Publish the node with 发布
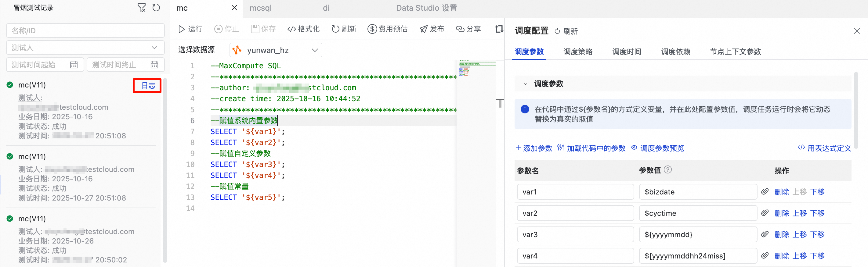The image size is (868, 267). 432,29
